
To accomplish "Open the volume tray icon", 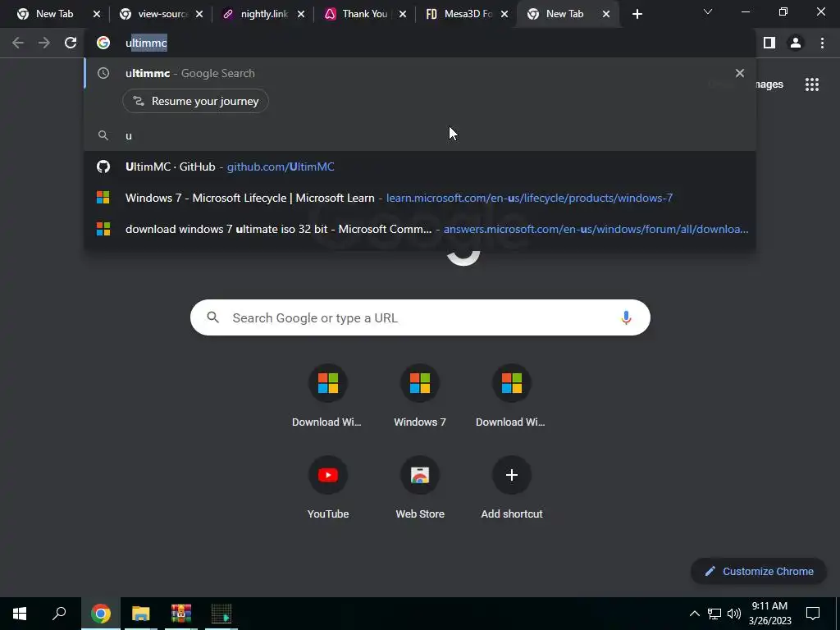I will point(734,614).
